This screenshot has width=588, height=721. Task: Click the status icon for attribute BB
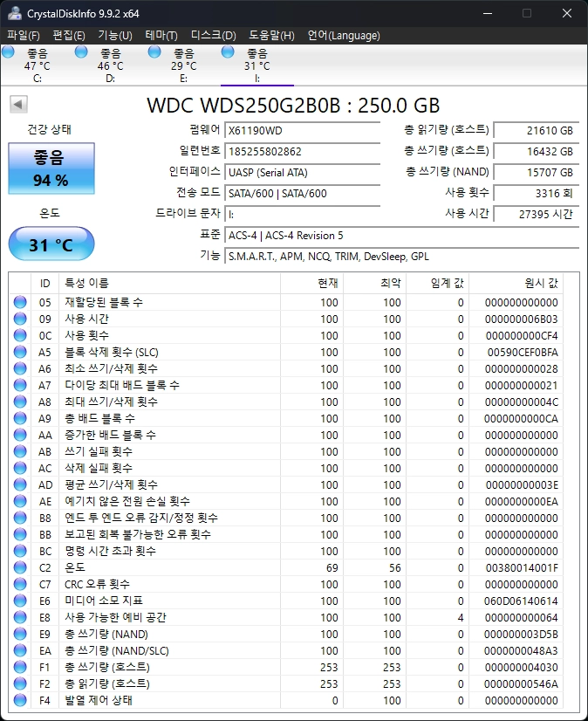(20, 534)
